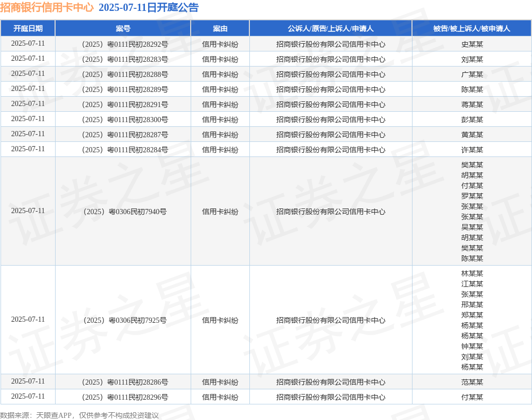This screenshot has height=420, width=532.
Task: Click defendant name 史某某
Action: (472, 44)
